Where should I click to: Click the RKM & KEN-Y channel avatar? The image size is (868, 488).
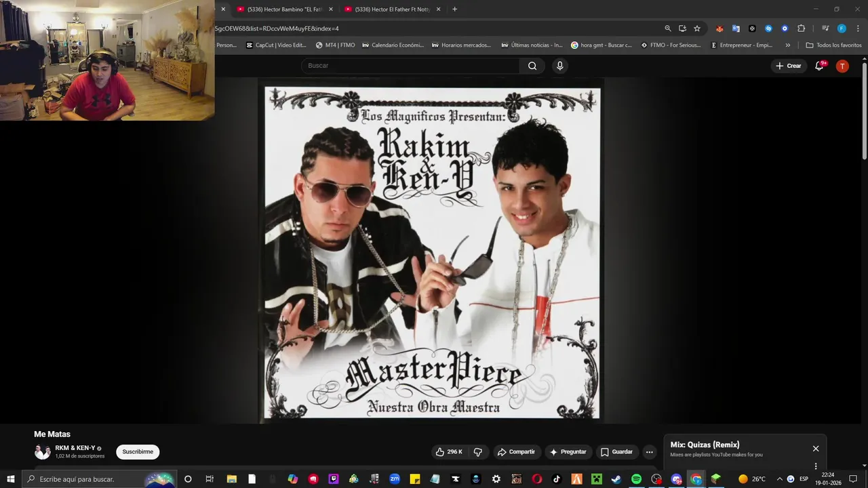(x=42, y=452)
